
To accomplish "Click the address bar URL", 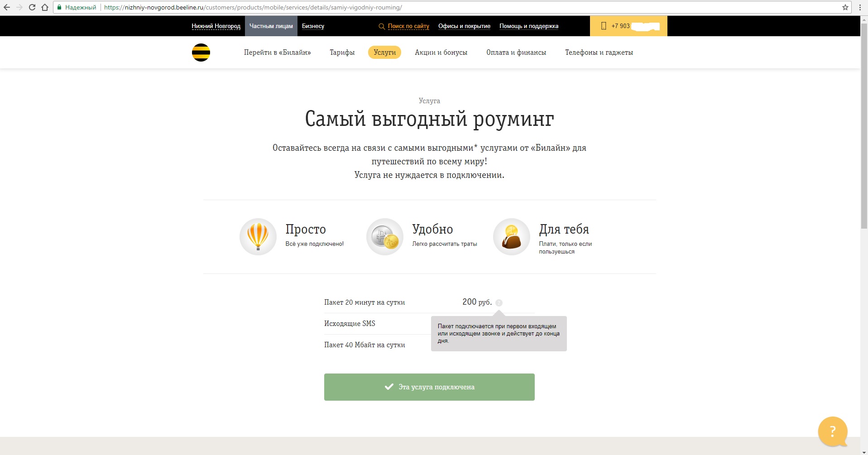I will coord(253,7).
